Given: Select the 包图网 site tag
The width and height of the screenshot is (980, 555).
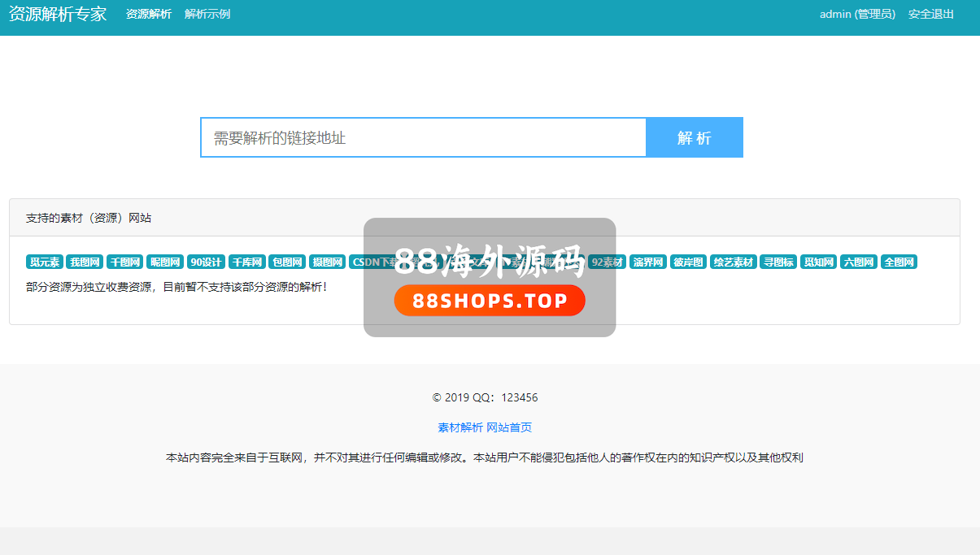Looking at the screenshot, I should tap(287, 262).
